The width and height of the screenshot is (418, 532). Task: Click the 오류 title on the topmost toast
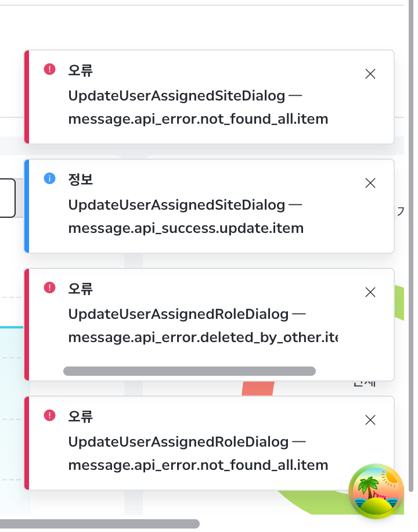(x=81, y=71)
